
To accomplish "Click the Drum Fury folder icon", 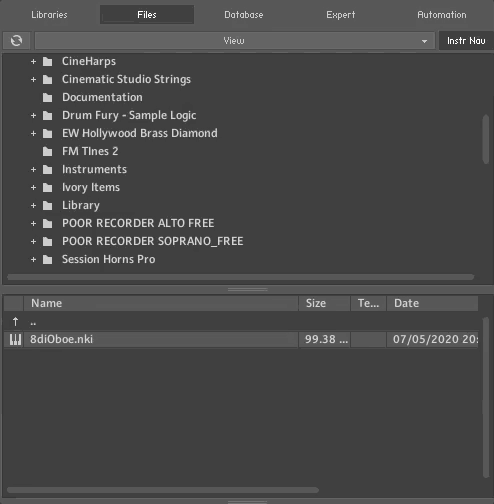I will pyautogui.click(x=48, y=116).
